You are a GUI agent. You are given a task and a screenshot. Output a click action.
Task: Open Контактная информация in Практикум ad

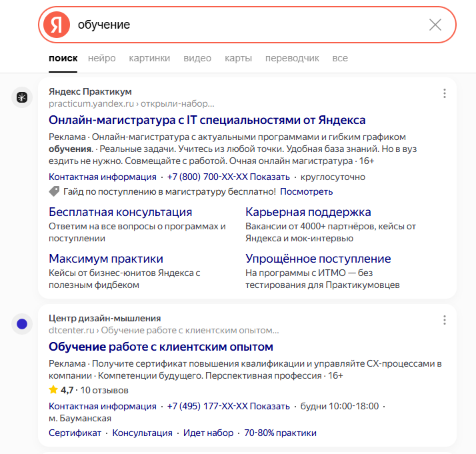coord(103,177)
